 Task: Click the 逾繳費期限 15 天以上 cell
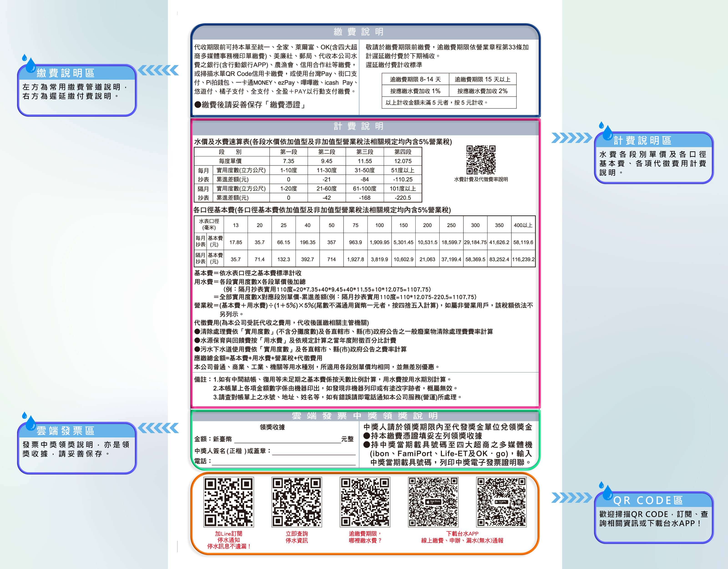coord(483,79)
